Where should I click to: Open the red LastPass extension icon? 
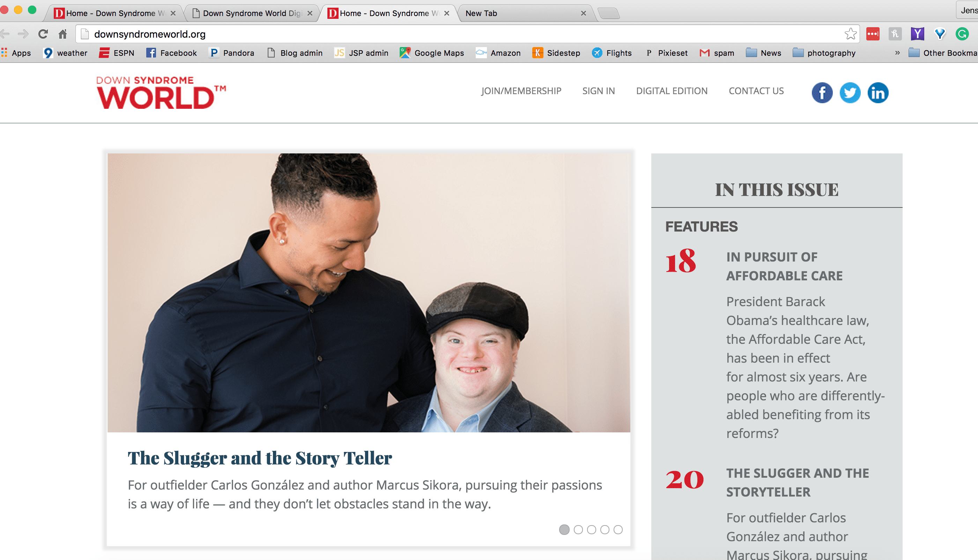click(873, 34)
